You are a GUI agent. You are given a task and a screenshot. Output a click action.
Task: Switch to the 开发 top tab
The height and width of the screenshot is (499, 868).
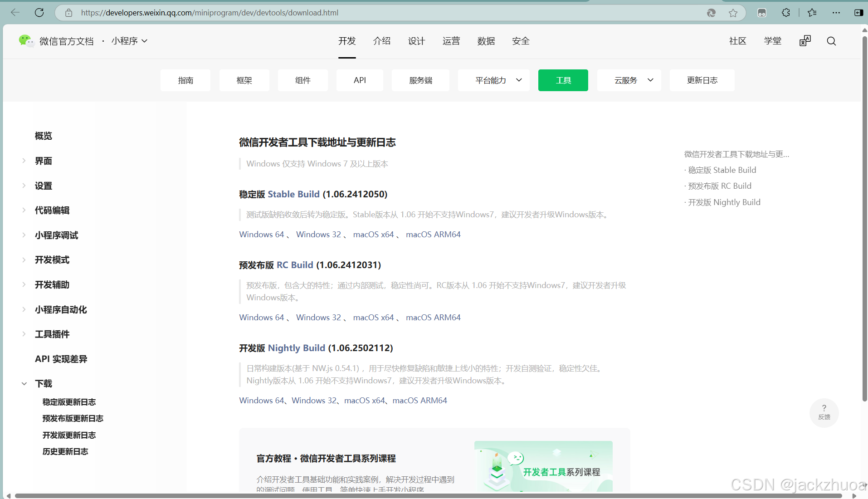click(347, 41)
